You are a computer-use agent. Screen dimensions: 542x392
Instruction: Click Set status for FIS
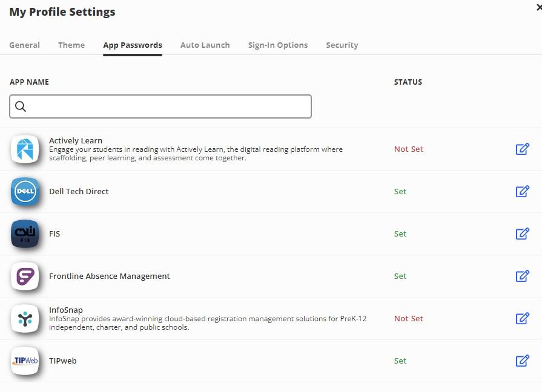pyautogui.click(x=400, y=234)
